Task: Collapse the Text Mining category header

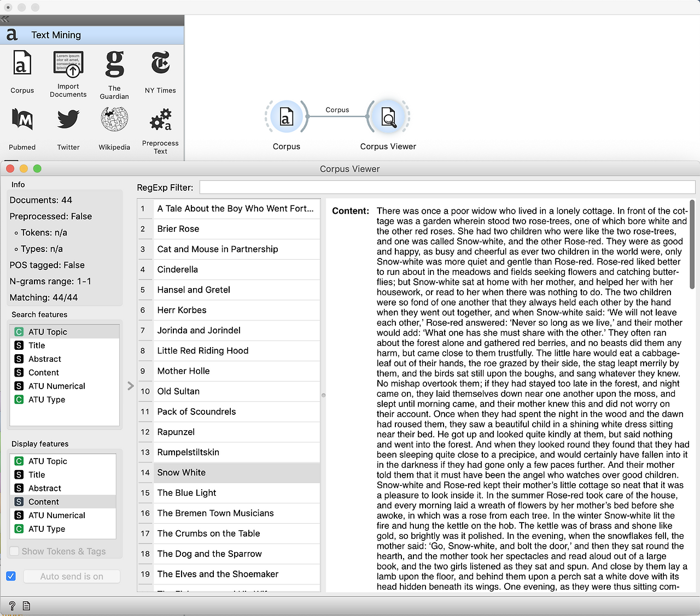Action: tap(92, 35)
